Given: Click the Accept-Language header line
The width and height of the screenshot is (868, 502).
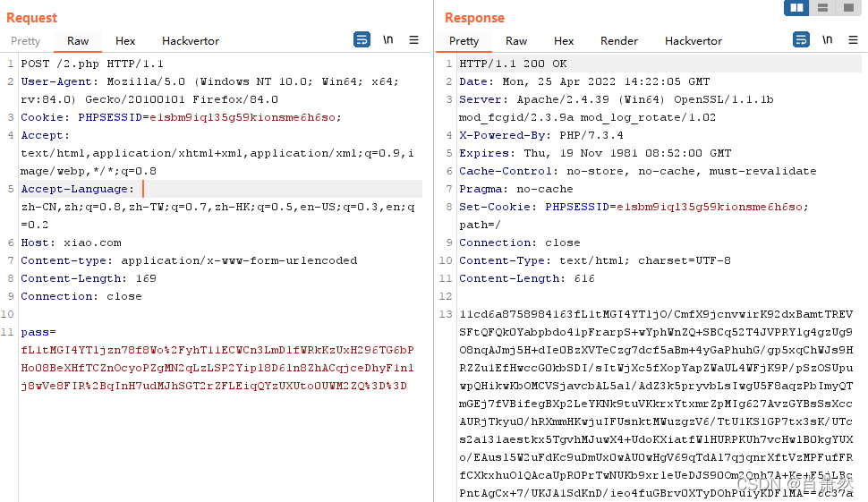Looking at the screenshot, I should [77, 189].
